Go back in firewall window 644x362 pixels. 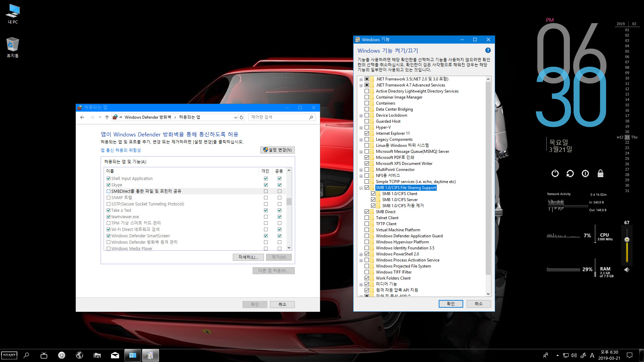pos(82,117)
